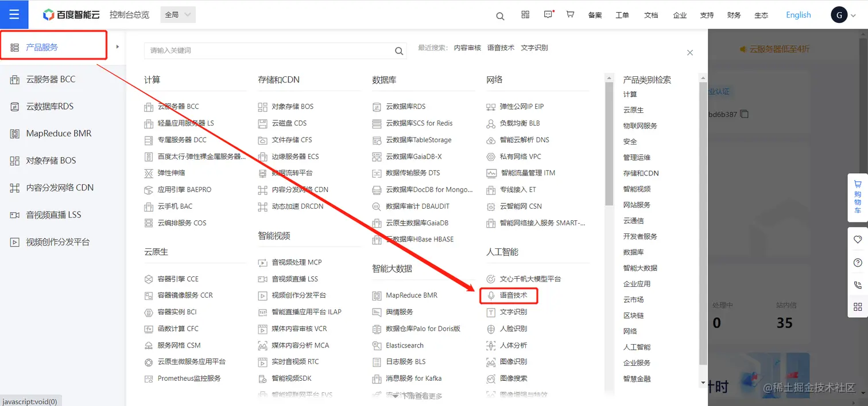This screenshot has height=406, width=868.
Task: Open 音视频处理 MCP
Action: tap(297, 263)
